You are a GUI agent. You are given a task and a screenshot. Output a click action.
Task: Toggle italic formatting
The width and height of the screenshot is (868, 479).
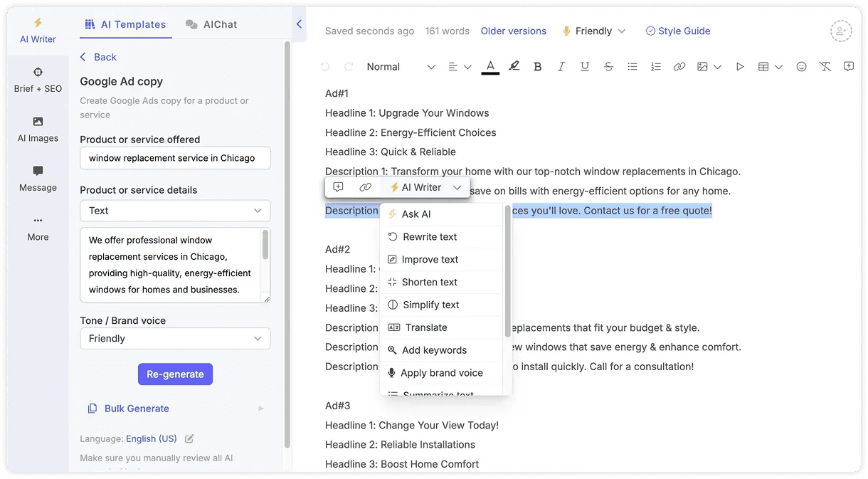(x=561, y=67)
